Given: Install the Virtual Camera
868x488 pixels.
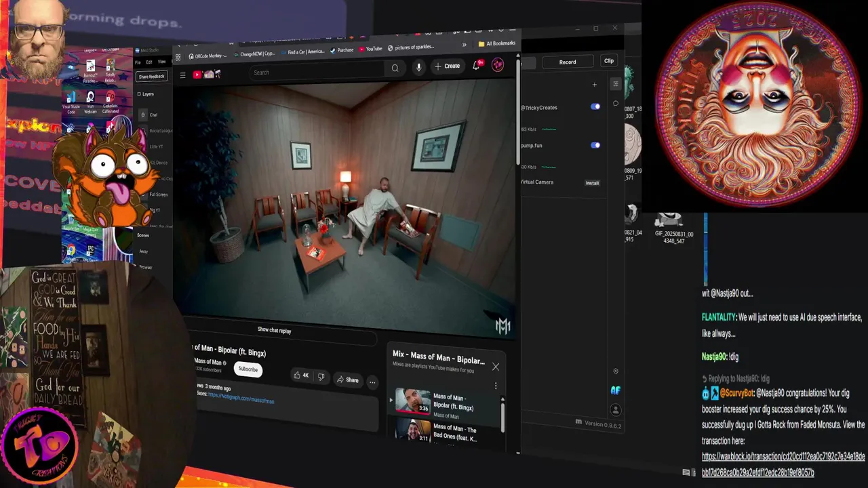Looking at the screenshot, I should (592, 183).
